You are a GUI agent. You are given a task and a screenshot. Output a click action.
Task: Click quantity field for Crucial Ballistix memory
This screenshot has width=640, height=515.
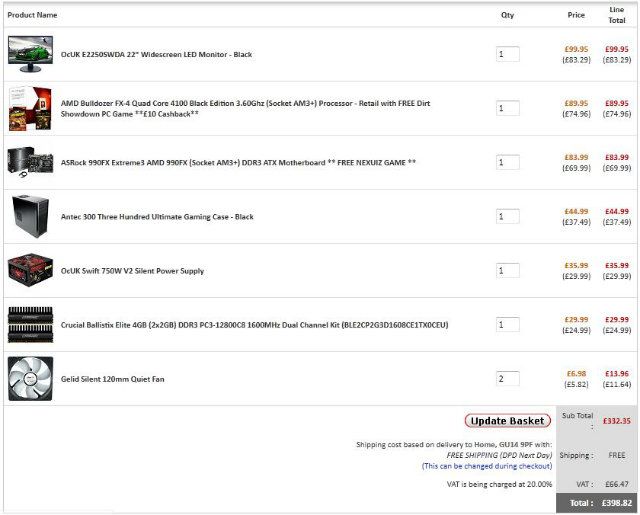508,324
